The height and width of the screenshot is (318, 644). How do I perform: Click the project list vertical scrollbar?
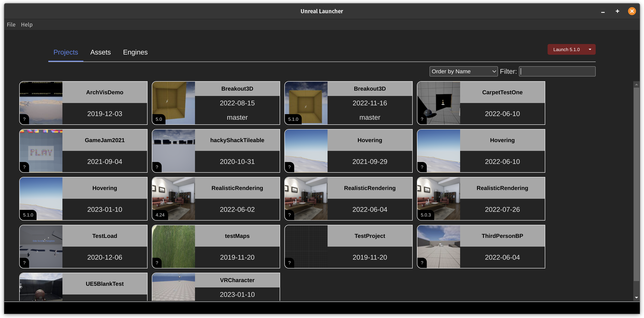[x=636, y=184]
